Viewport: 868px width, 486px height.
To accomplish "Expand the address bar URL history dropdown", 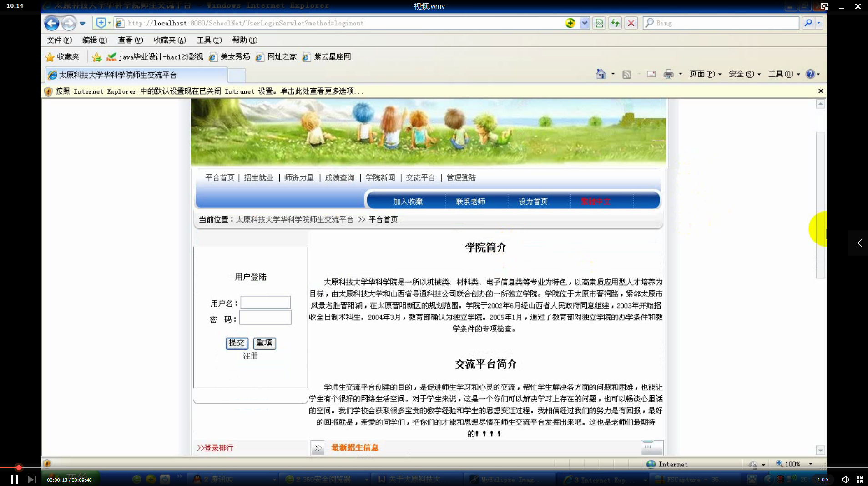I will pyautogui.click(x=585, y=23).
